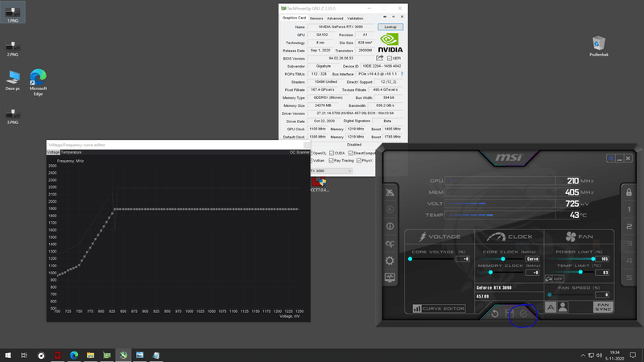The height and width of the screenshot is (362, 644).
Task: Open the 3.PNG desktop file
Action: click(12, 116)
